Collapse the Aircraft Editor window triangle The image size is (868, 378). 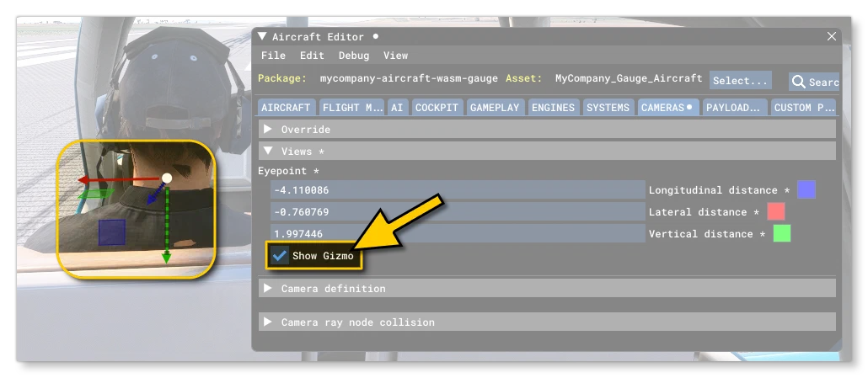tap(262, 37)
